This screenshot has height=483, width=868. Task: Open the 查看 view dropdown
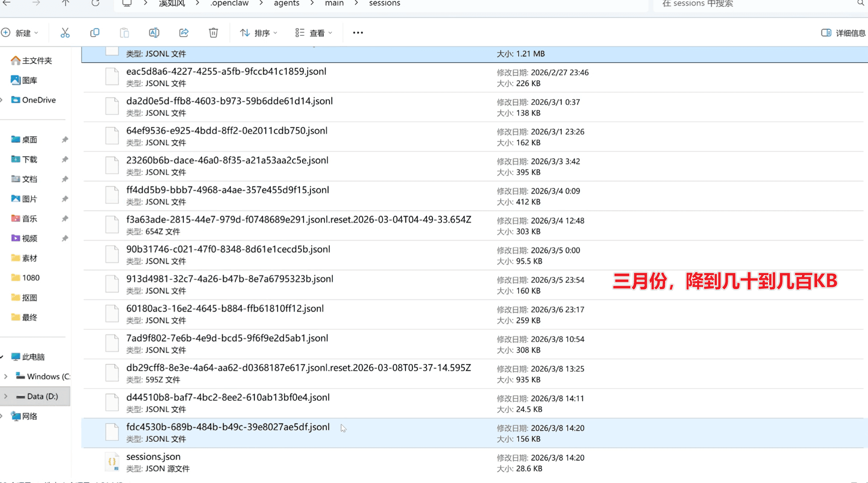(x=314, y=32)
